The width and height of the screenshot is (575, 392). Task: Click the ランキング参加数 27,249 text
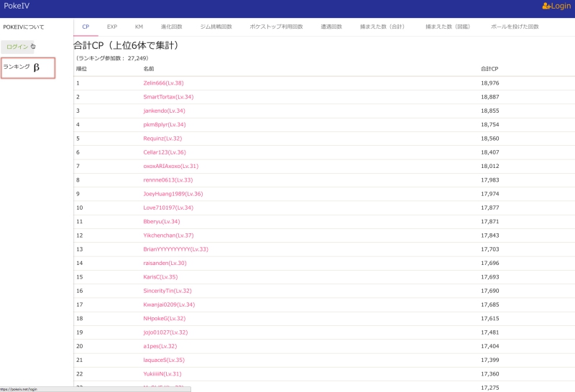[112, 58]
